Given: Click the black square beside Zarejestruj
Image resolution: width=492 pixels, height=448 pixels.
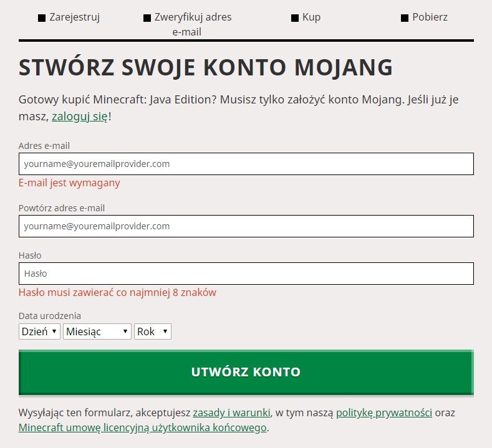Looking at the screenshot, I should click(x=42, y=18).
